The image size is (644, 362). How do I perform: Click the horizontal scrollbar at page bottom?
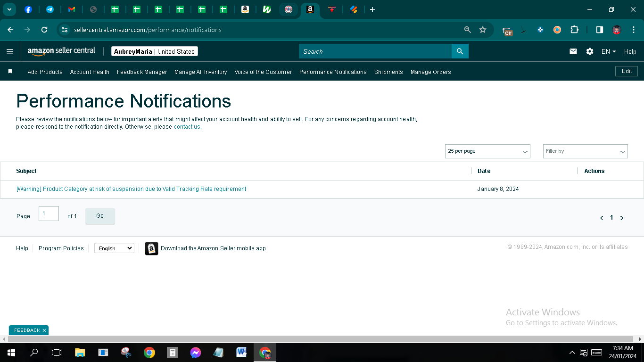pyautogui.click(x=321, y=339)
